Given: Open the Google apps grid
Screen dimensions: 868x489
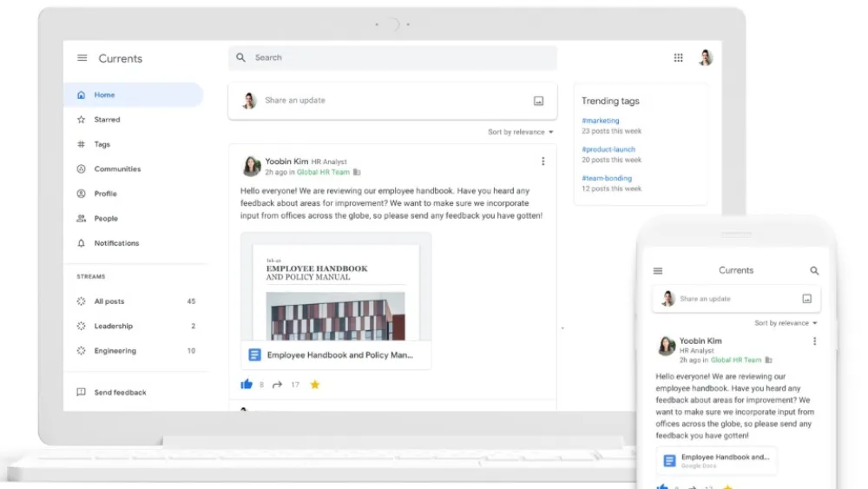Looking at the screenshot, I should point(678,57).
